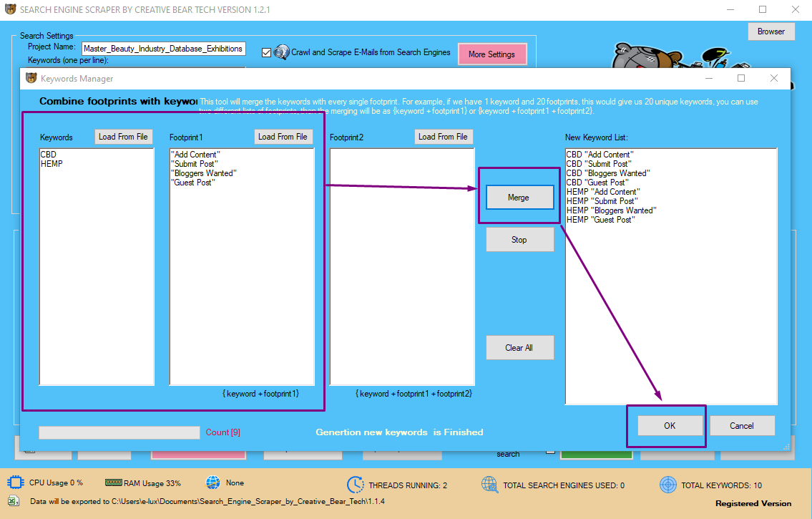
Task: Click the progress bar beside Count
Action: coord(119,432)
